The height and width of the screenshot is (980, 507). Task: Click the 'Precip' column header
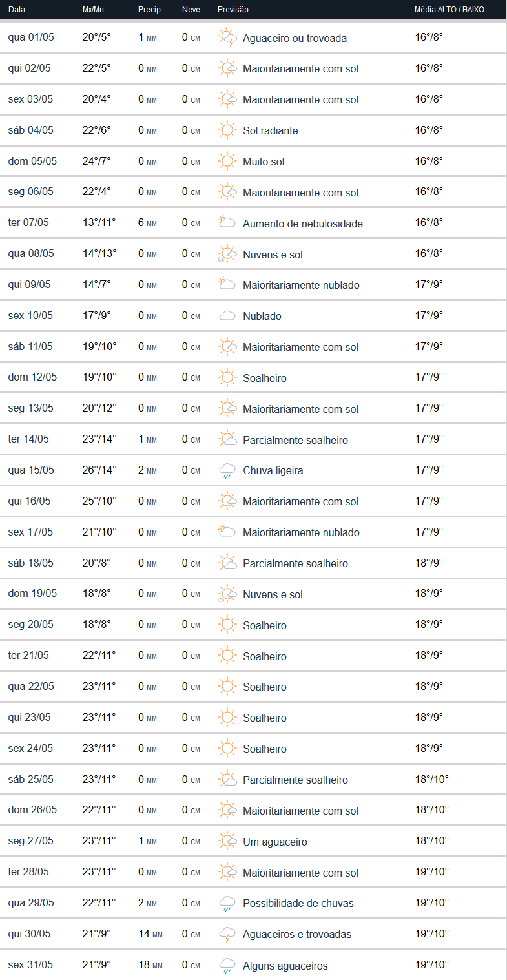(x=149, y=10)
